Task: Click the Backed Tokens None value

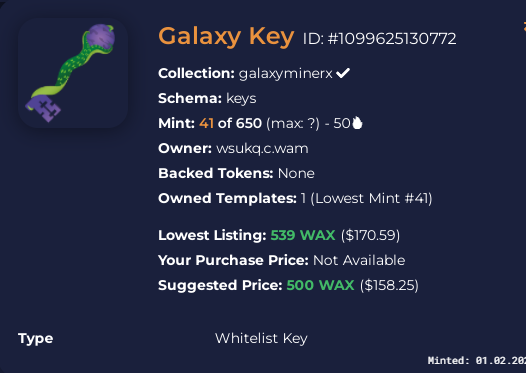Action: [x=296, y=173]
